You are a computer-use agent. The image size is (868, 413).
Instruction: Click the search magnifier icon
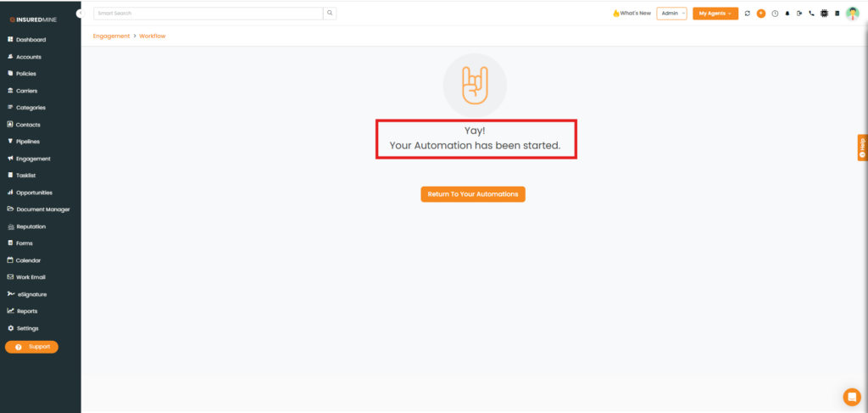330,14
